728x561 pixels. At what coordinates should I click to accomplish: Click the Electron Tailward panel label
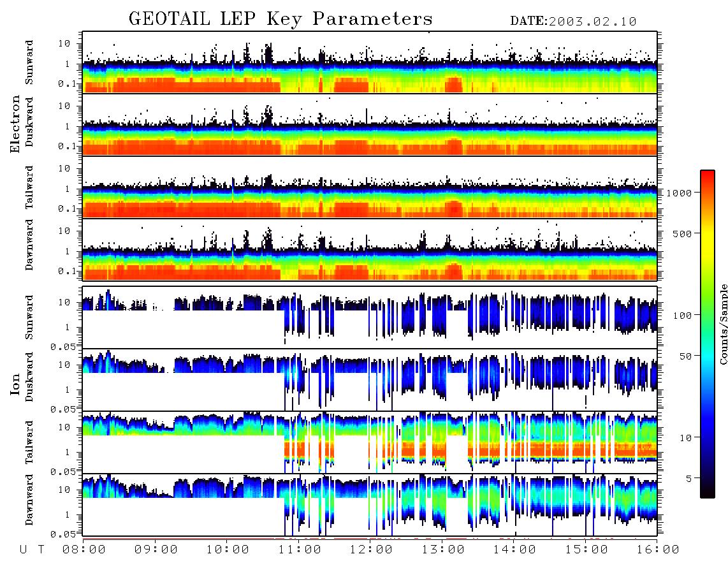point(29,187)
